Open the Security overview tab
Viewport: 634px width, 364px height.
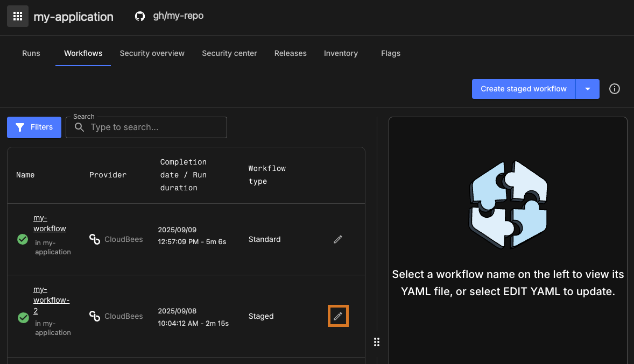click(152, 53)
